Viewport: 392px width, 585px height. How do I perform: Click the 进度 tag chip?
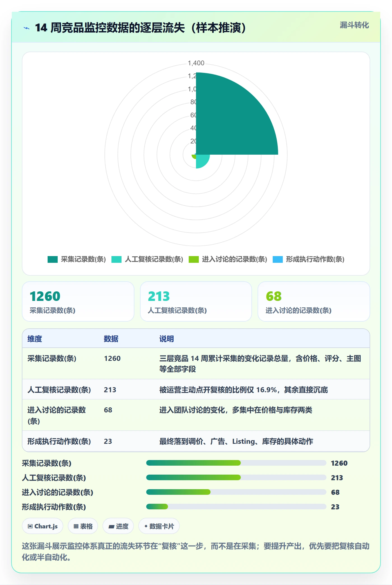click(118, 526)
